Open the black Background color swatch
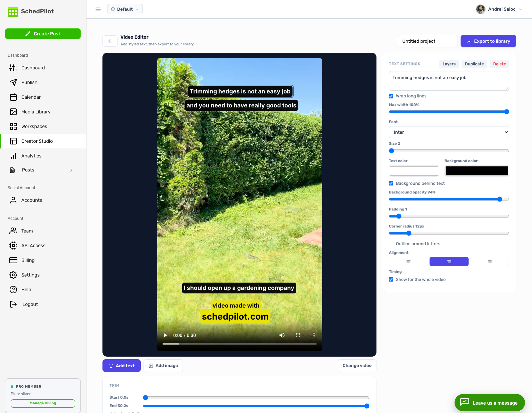The height and width of the screenshot is (413, 532). pos(477,171)
